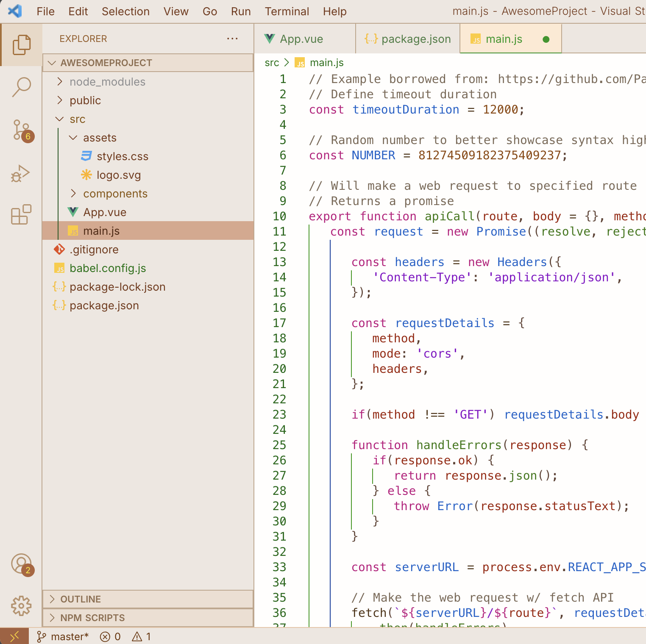Show warnings count in status bar

click(x=142, y=636)
